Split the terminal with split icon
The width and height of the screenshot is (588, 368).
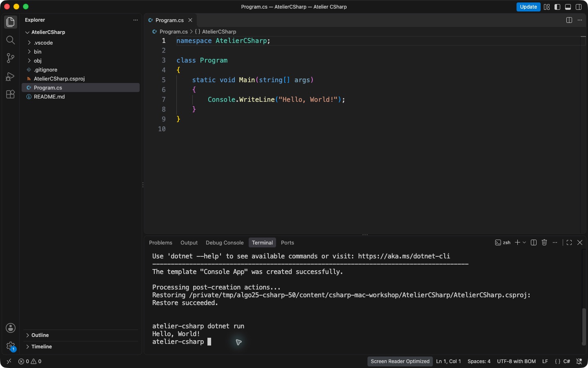point(534,242)
